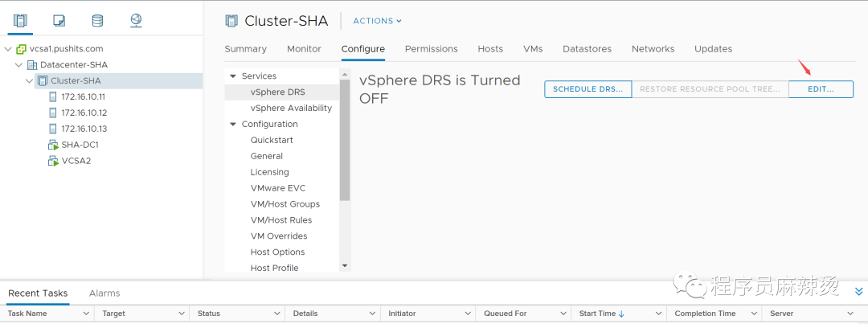
Task: Click the SHA-DC1 virtual machine icon
Action: (54, 145)
